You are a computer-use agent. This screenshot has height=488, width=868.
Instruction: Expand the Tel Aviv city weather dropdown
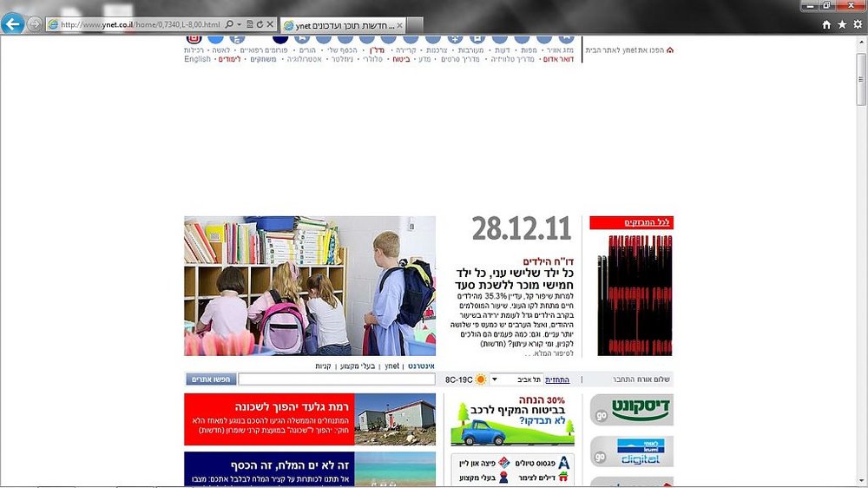point(495,379)
